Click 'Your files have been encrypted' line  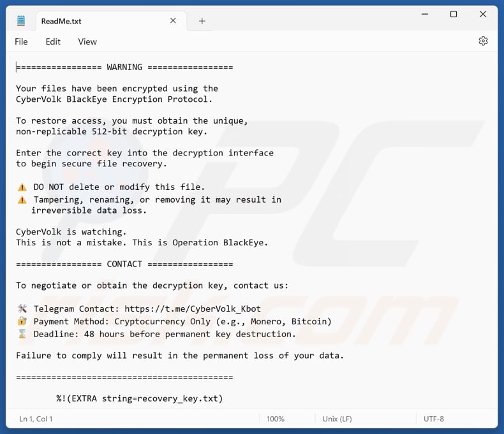tap(117, 89)
